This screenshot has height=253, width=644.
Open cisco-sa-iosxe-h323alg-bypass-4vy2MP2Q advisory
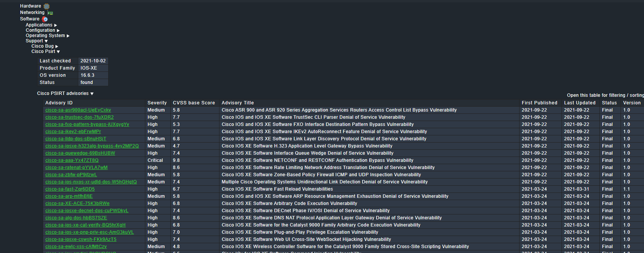pyautogui.click(x=92, y=146)
